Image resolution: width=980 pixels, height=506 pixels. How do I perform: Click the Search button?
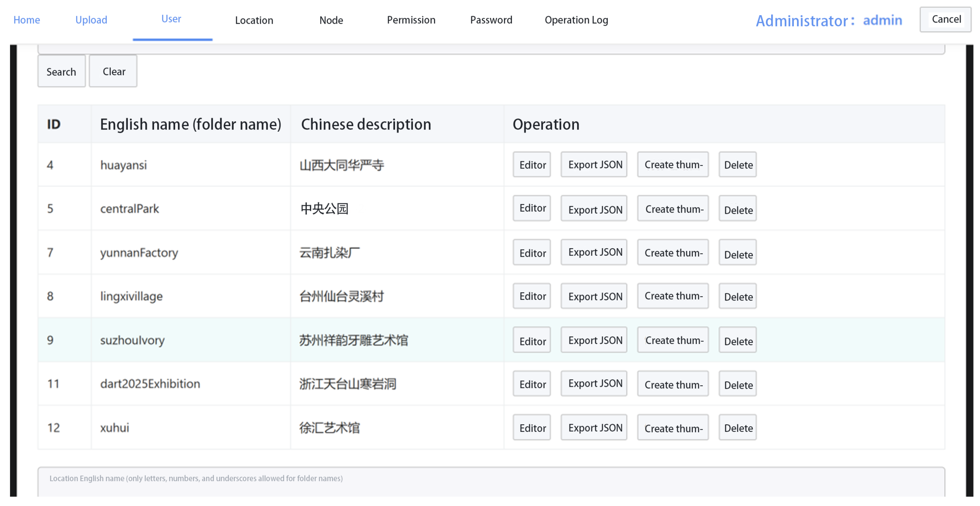61,71
